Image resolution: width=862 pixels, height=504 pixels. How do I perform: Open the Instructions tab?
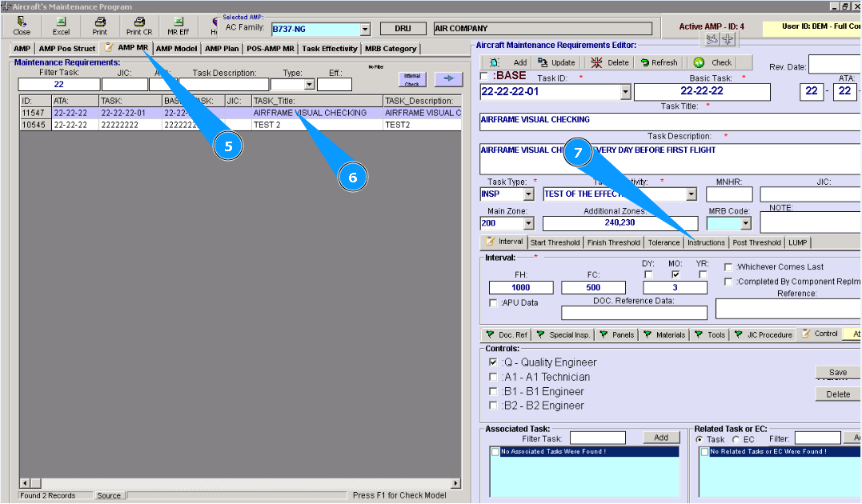[706, 242]
